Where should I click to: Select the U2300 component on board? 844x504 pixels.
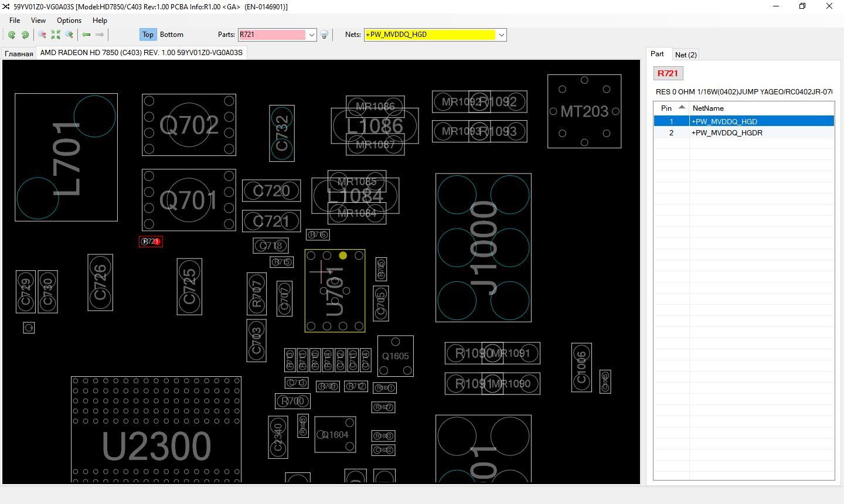point(156,445)
